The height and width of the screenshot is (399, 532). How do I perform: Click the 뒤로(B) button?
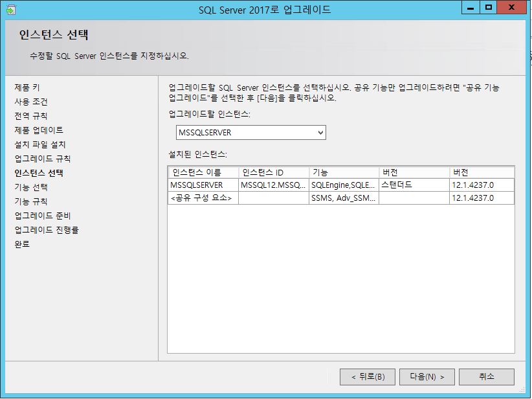[x=368, y=376]
